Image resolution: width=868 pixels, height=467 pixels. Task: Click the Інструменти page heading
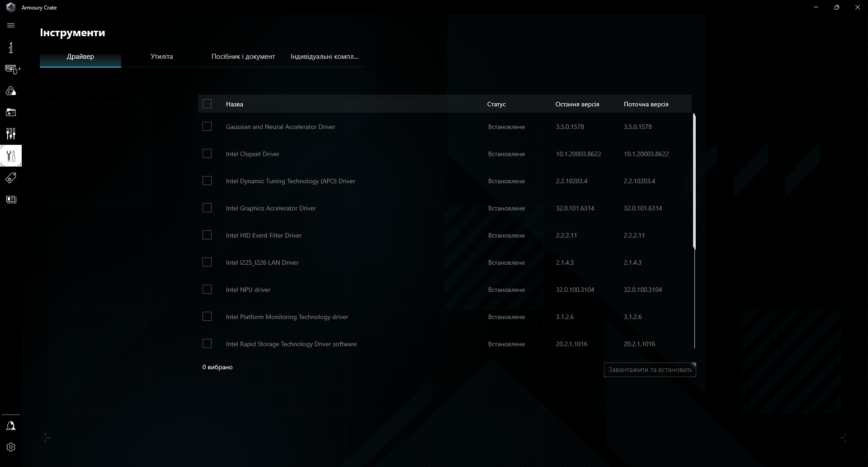coord(72,33)
